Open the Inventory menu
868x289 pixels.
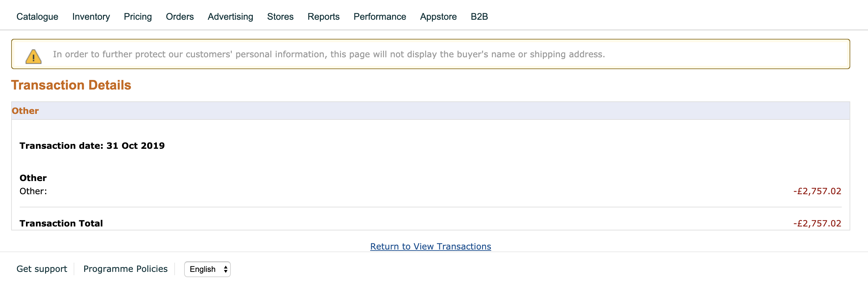click(91, 16)
